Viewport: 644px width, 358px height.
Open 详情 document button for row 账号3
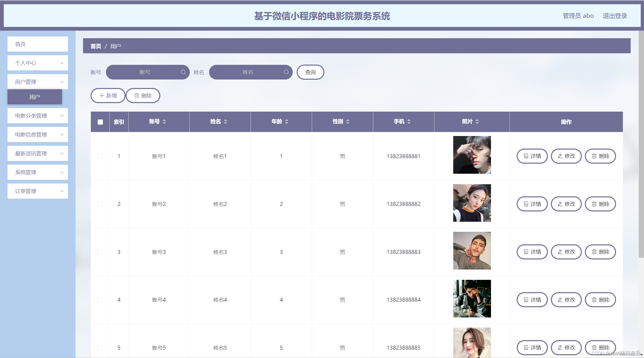[x=532, y=252]
